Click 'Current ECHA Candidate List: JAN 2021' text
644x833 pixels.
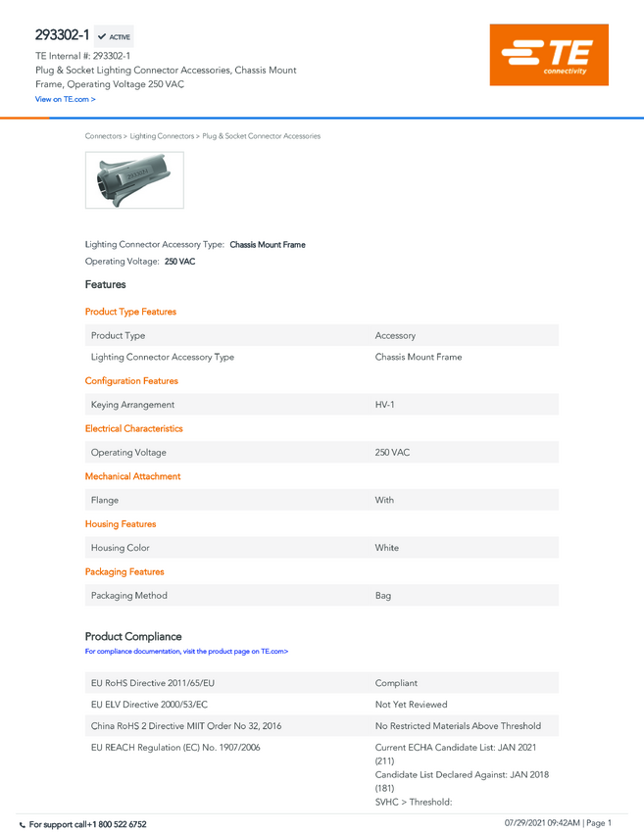tap(456, 748)
